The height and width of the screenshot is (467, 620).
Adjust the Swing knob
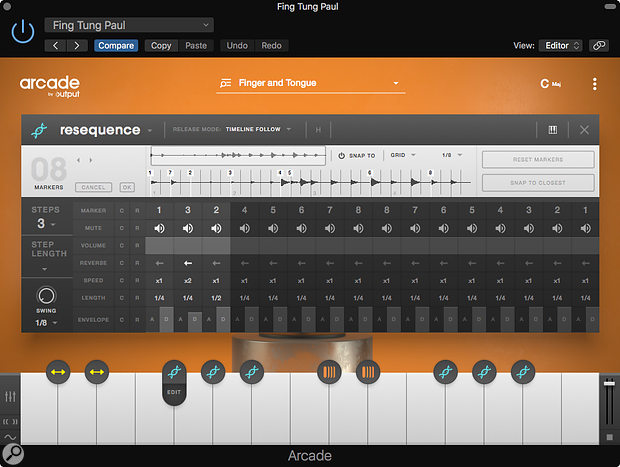click(x=46, y=295)
